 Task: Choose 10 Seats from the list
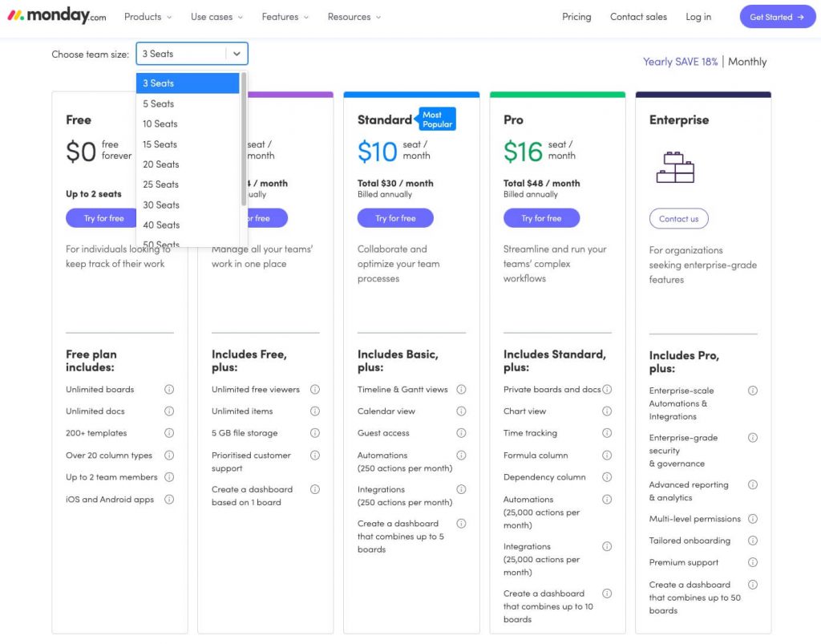[188, 124]
